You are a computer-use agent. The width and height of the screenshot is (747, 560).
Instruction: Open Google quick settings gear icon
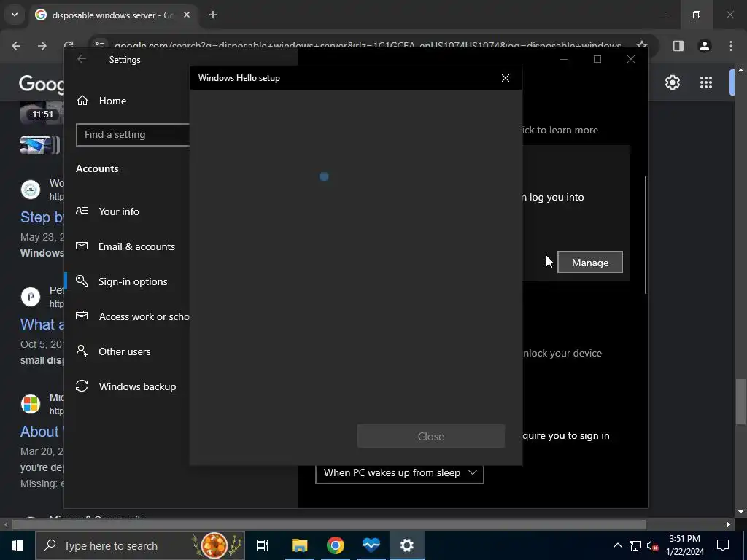tap(672, 82)
